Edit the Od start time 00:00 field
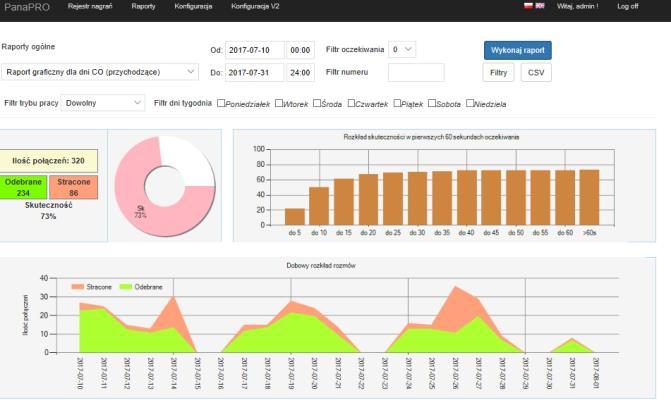 click(x=300, y=50)
